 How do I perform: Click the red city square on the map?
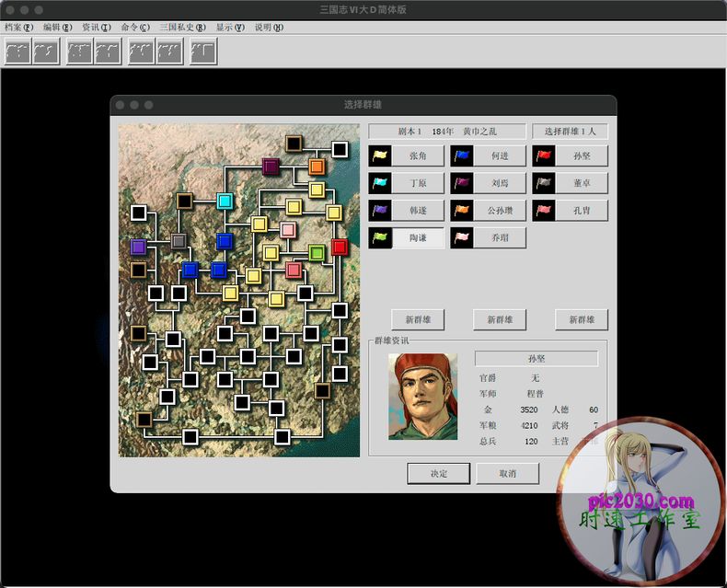(340, 247)
